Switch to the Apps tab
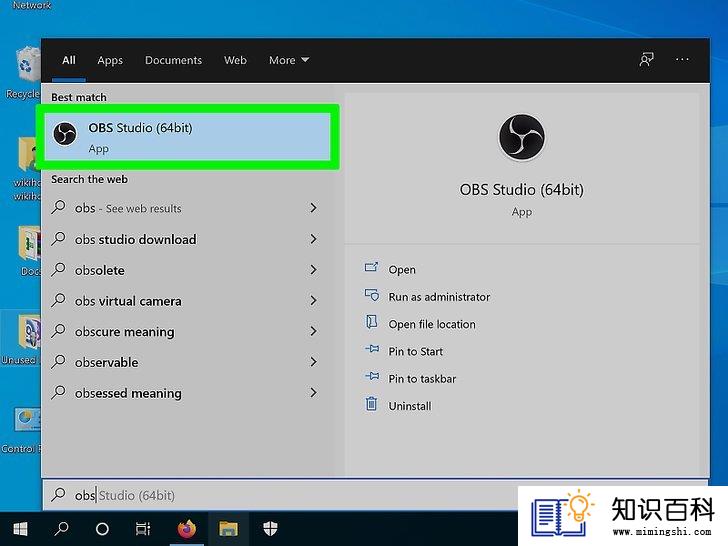 pos(110,60)
